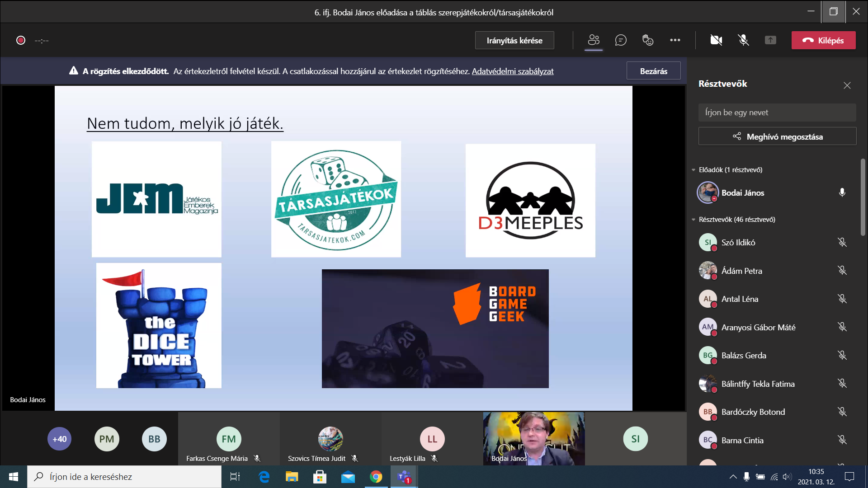Screen dimensions: 868x488
Task: Click the recording indicator icon
Action: point(21,40)
